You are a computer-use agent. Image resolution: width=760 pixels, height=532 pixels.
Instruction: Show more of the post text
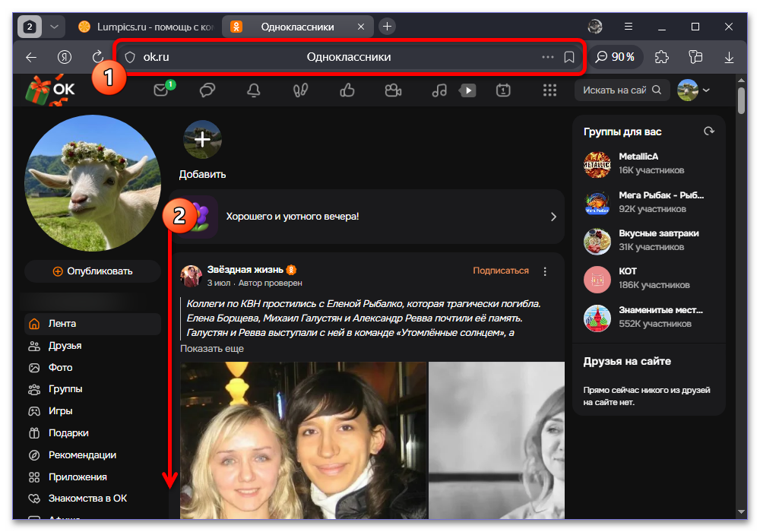point(212,349)
